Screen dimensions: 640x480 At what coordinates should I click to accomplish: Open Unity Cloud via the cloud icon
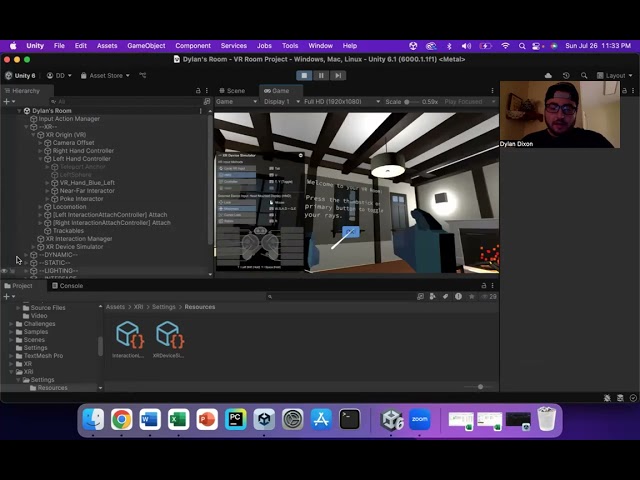pyautogui.click(x=548, y=76)
